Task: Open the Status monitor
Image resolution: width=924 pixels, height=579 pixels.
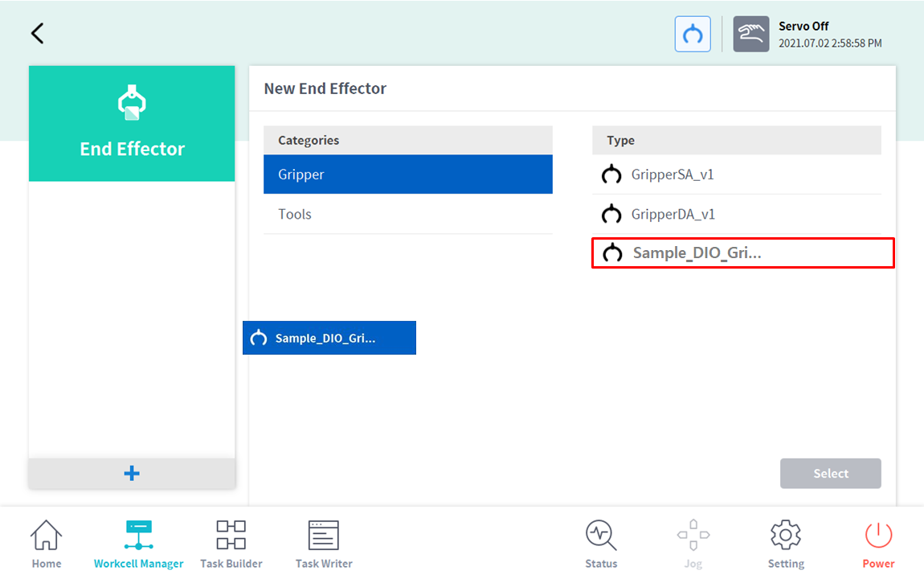Action: (x=601, y=544)
